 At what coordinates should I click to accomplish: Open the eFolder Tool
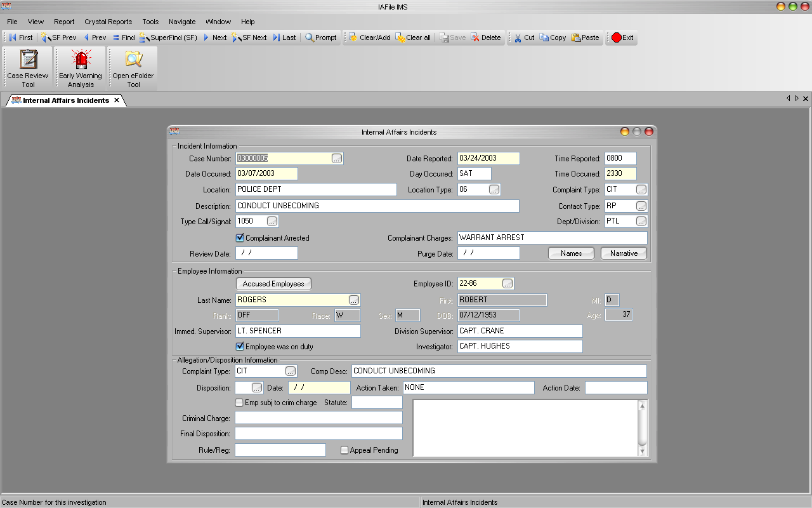coord(133,68)
